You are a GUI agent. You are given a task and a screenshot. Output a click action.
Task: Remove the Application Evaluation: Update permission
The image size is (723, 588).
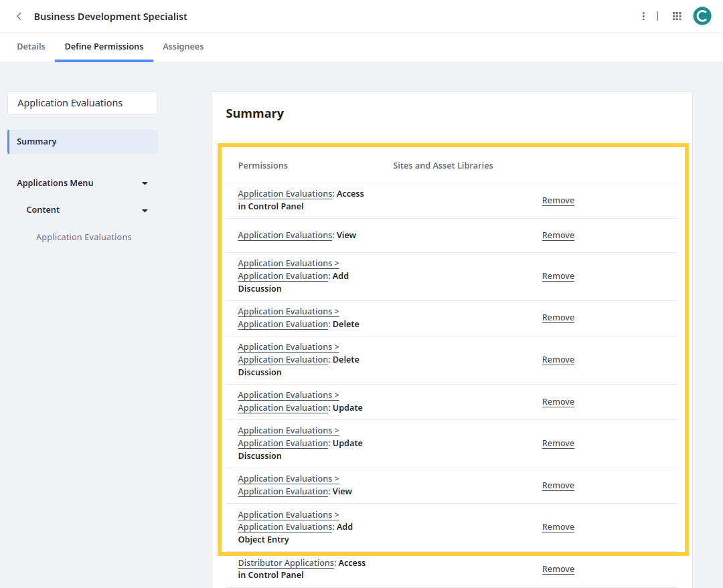558,402
